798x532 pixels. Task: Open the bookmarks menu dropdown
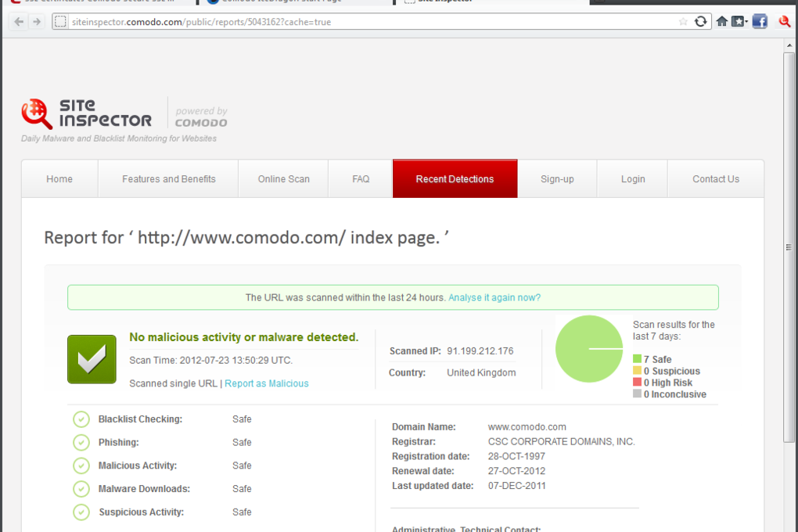pyautogui.click(x=739, y=21)
